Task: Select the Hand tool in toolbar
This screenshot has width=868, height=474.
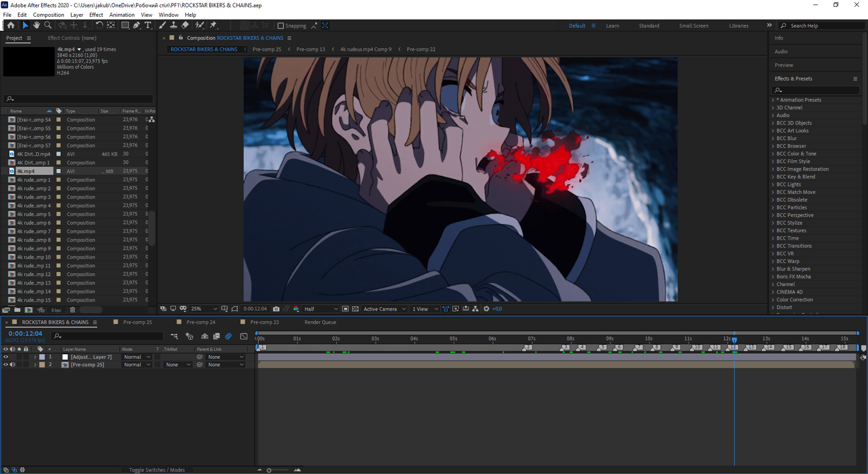Action: [x=36, y=25]
